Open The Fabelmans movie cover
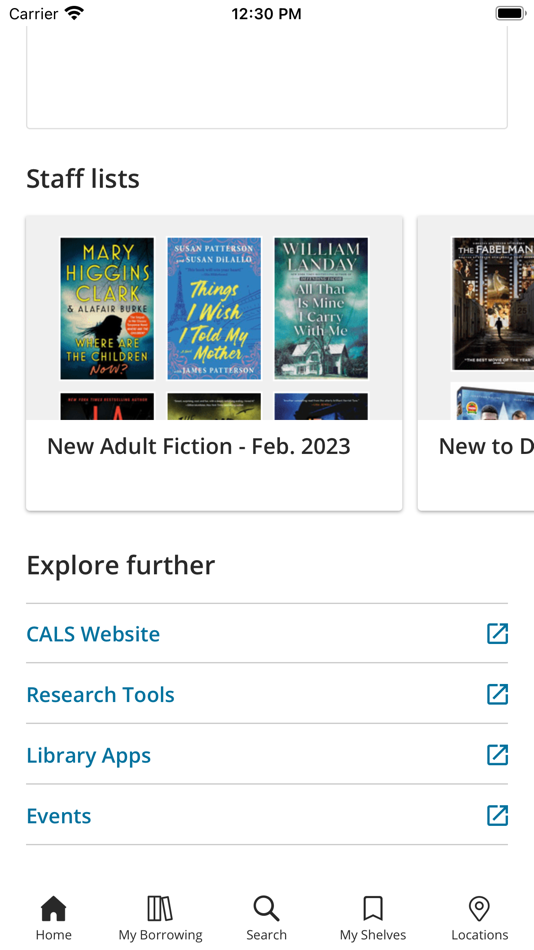This screenshot has width=534, height=950. click(493, 304)
